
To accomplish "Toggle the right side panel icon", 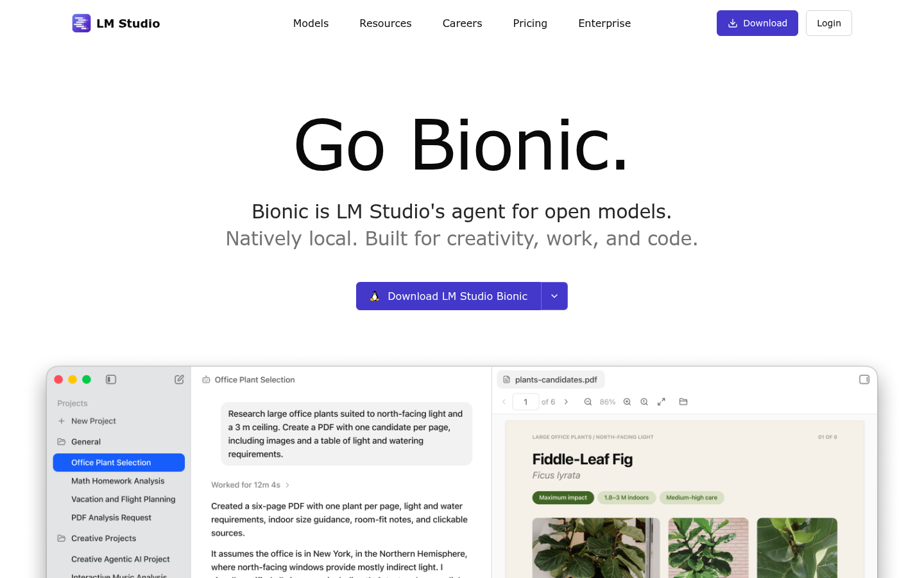I will pos(864,380).
